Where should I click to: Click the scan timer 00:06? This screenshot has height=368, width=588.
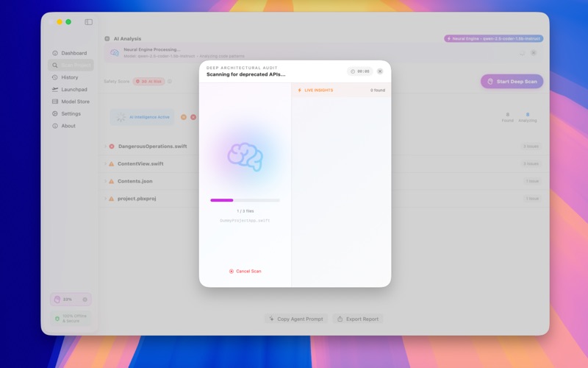[x=360, y=71]
